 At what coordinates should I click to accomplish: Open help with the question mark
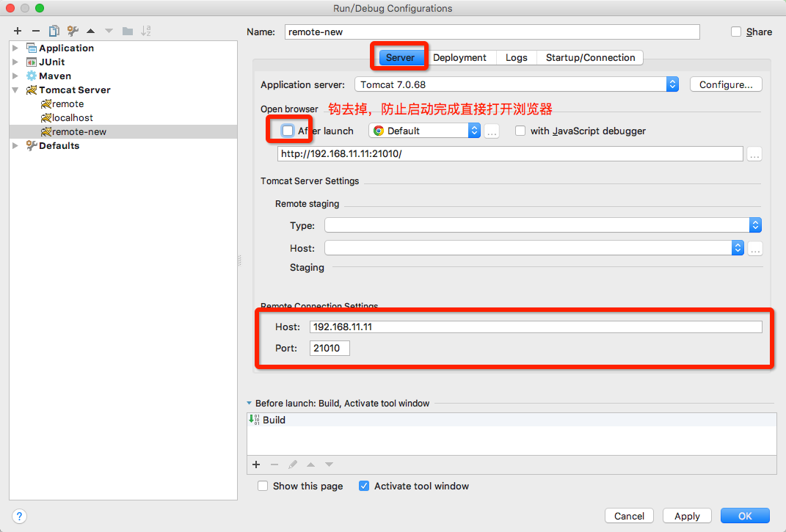(x=19, y=516)
